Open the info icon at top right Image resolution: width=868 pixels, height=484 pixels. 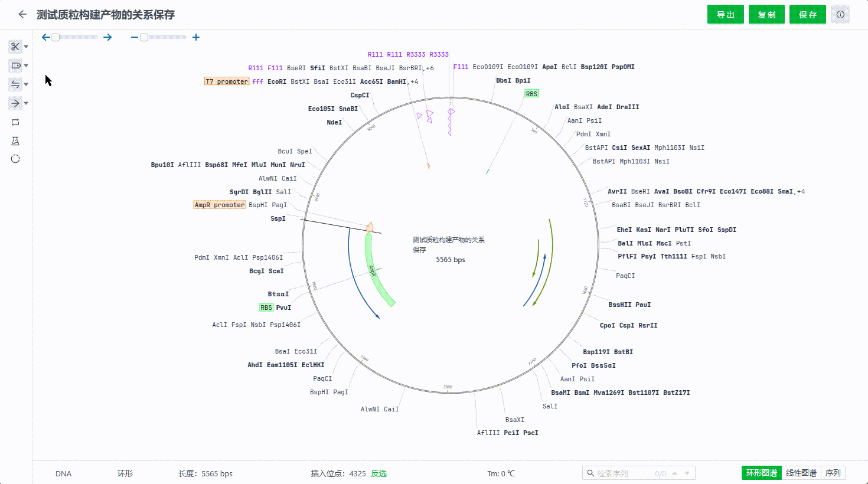pyautogui.click(x=840, y=15)
